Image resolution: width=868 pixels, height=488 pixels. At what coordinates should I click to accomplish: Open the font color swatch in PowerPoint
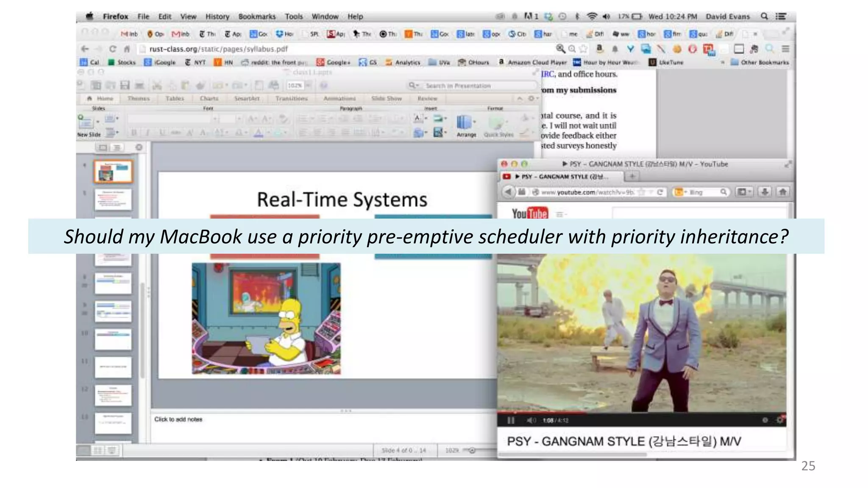[x=258, y=133]
